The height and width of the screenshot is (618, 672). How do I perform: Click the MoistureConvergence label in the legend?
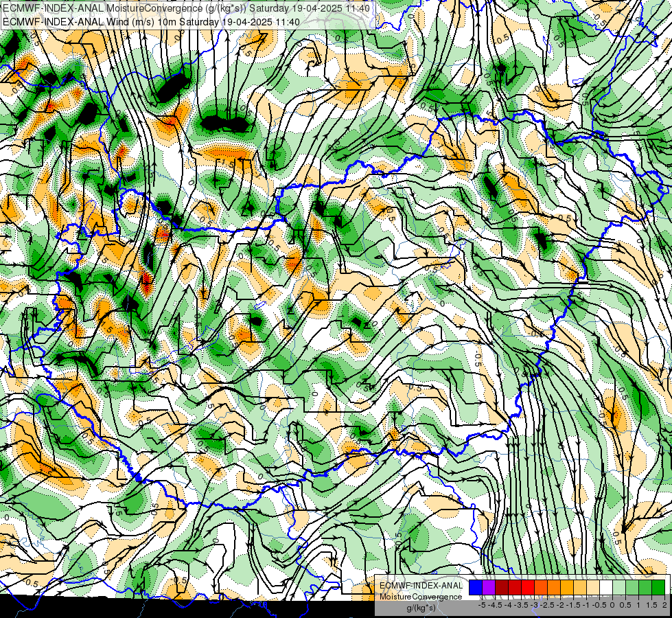click(x=421, y=597)
